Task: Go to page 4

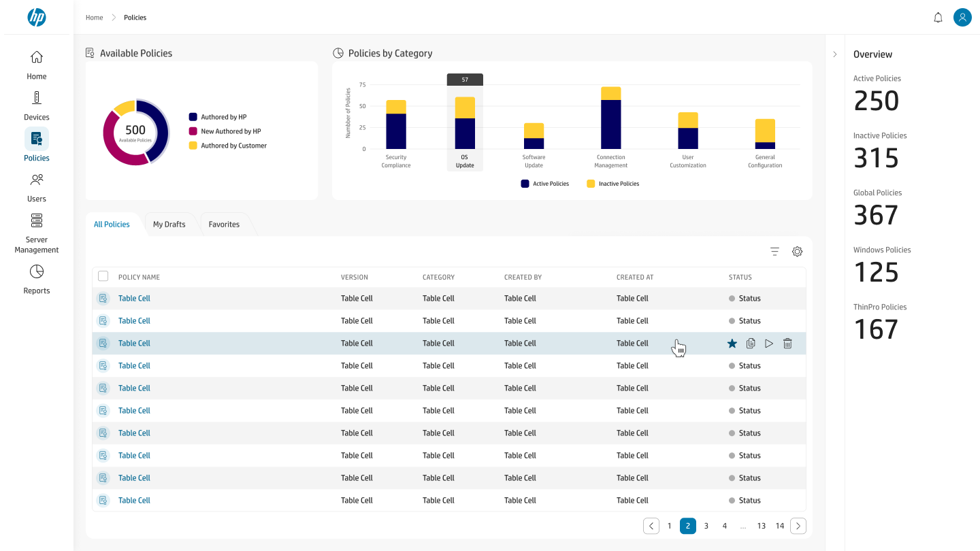Action: tap(725, 526)
